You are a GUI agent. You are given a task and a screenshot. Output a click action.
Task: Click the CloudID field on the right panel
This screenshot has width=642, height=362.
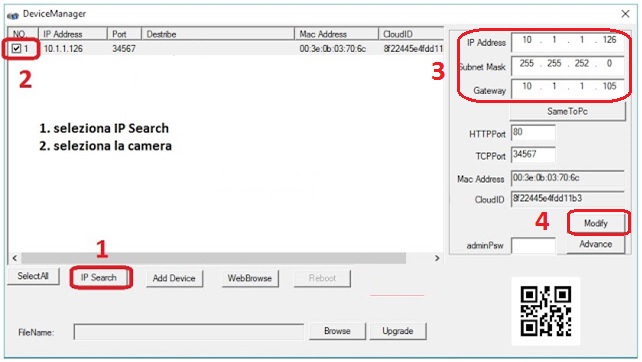(x=567, y=199)
